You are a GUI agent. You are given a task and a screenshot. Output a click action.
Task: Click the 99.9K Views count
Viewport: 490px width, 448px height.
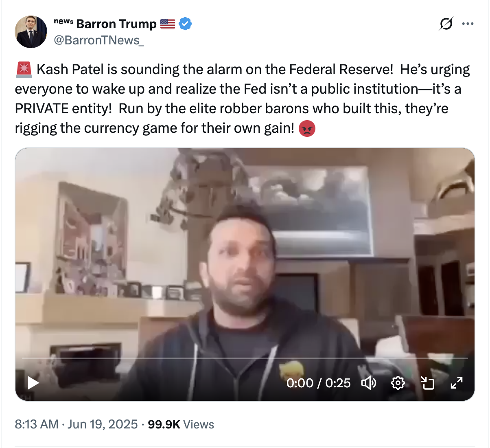pos(181,424)
